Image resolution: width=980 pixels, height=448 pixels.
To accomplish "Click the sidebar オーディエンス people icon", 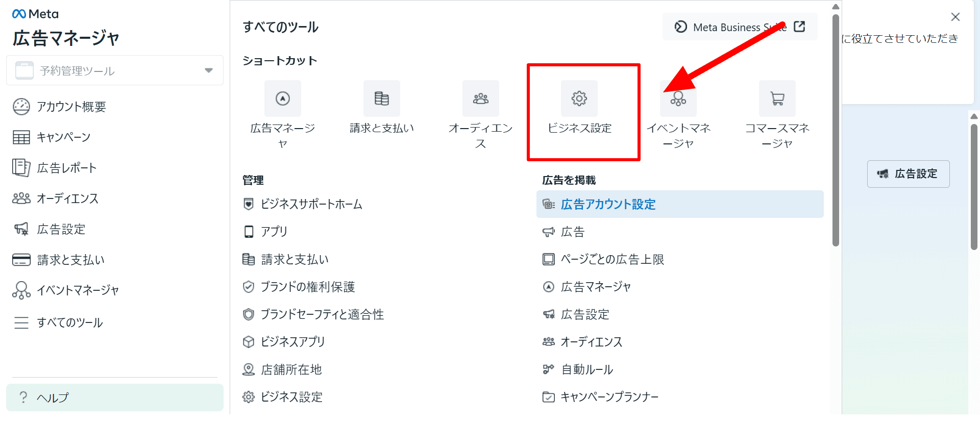I will point(21,198).
